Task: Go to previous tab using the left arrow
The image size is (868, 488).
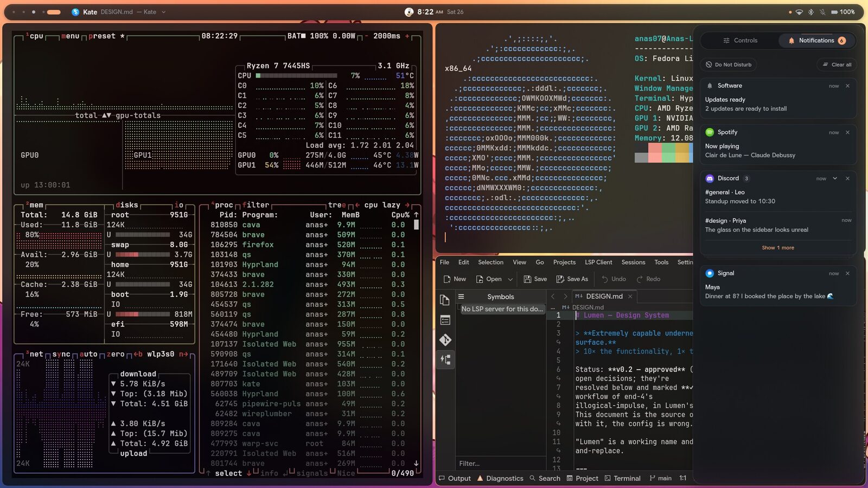Action: pos(553,297)
